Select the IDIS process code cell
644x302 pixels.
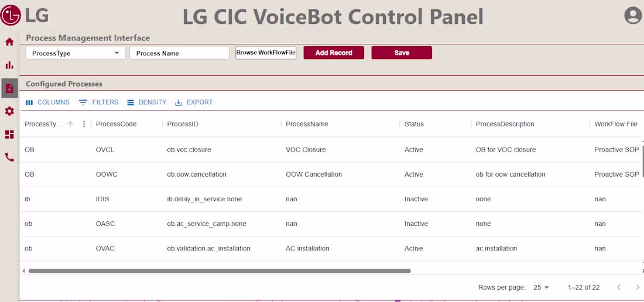102,199
